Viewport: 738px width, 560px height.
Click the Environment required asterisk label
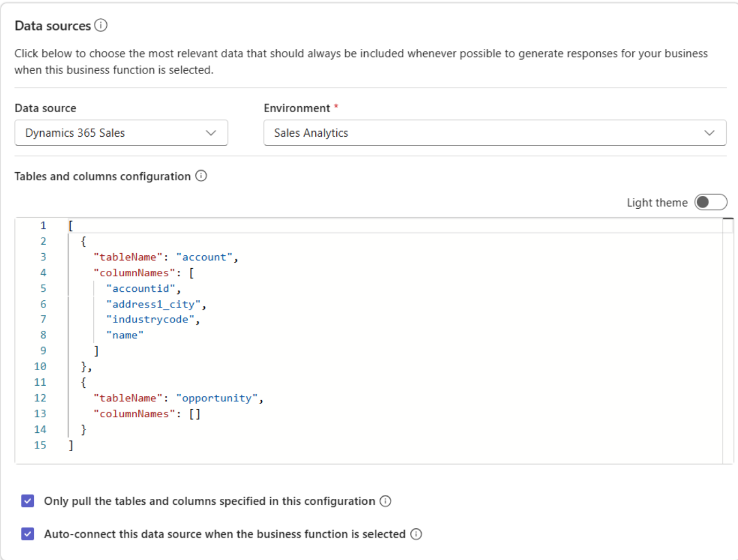click(x=335, y=108)
